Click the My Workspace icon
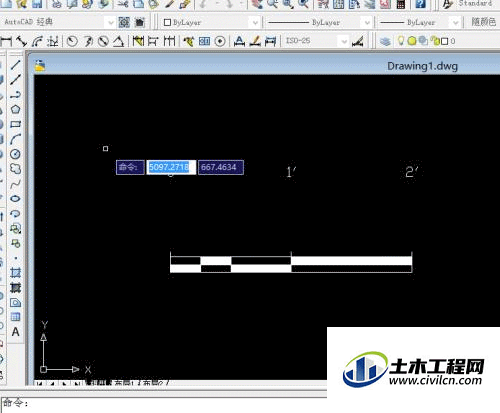Viewport: 500px width, 413px height. 140,22
